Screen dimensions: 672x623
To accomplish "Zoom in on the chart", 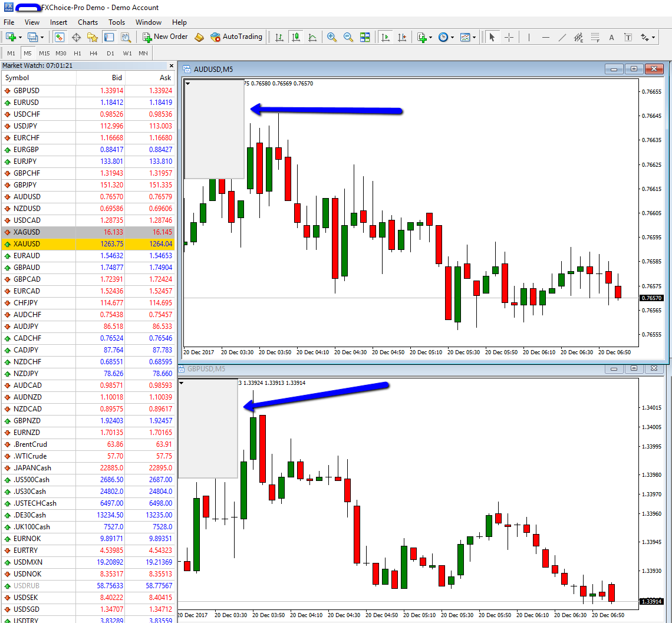I will (x=331, y=37).
